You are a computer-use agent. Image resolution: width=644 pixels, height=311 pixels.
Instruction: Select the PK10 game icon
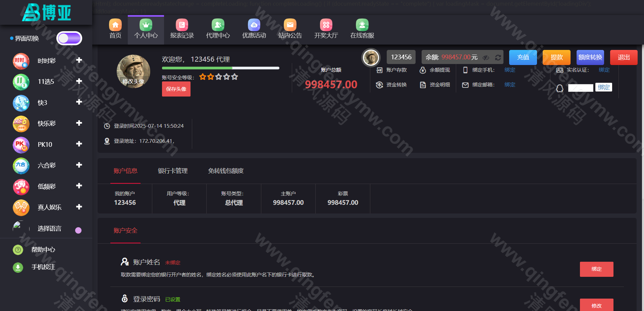coord(21,145)
